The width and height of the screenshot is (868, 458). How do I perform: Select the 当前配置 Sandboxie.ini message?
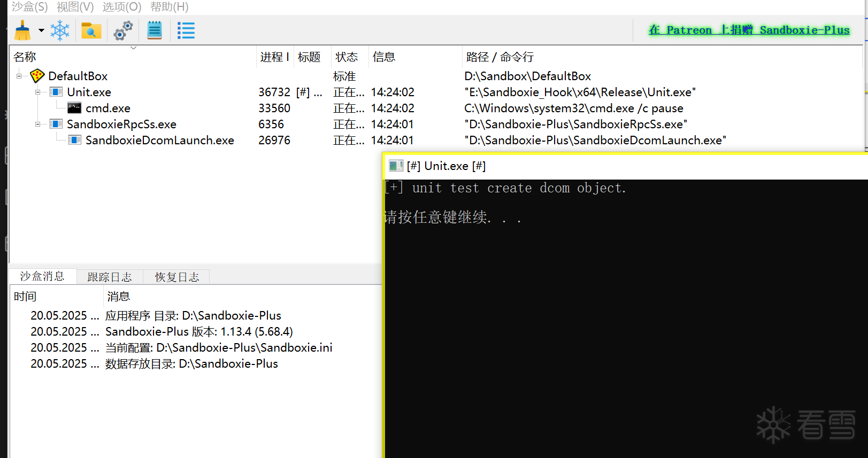point(196,347)
